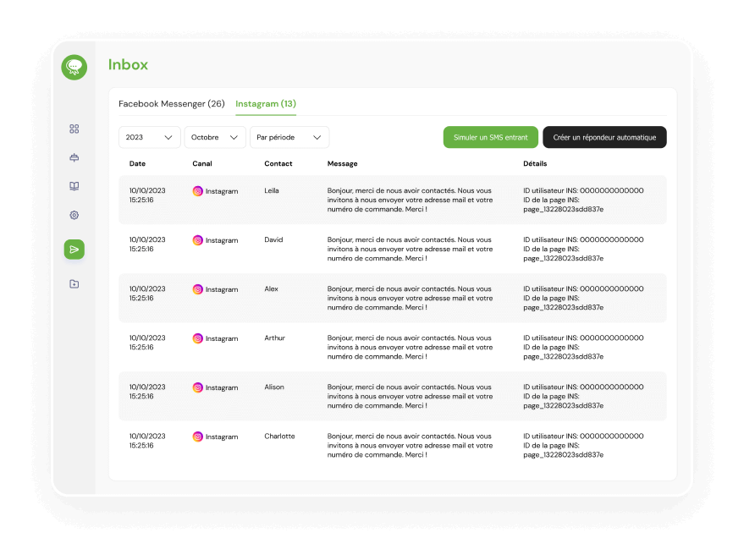Select the campaigns signpost sidebar icon
The height and width of the screenshot is (560, 744).
click(74, 157)
